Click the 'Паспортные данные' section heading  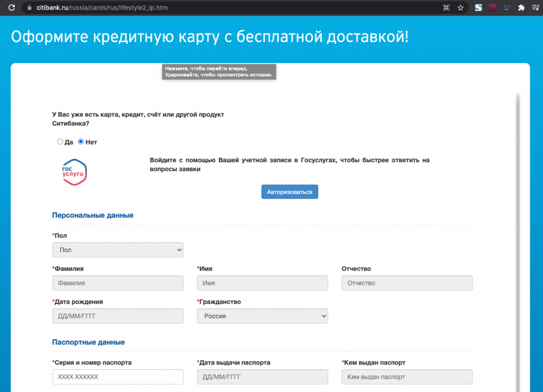[89, 342]
